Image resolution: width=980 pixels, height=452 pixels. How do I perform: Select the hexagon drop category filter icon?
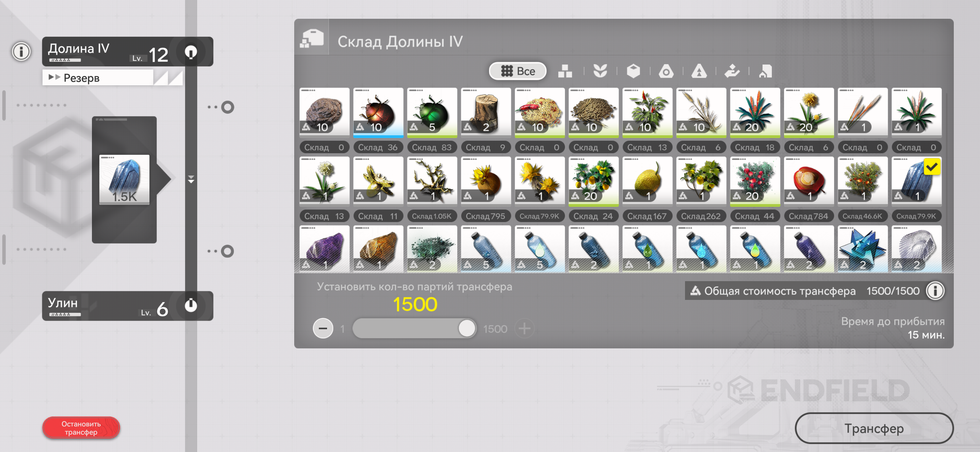(x=666, y=71)
